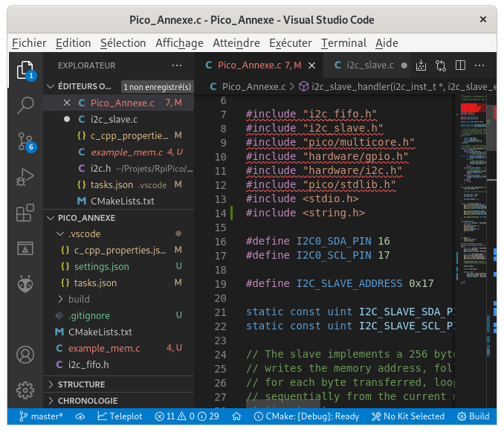Open i2c.h in open editors list
This screenshot has width=504, height=432.
pyautogui.click(x=119, y=169)
